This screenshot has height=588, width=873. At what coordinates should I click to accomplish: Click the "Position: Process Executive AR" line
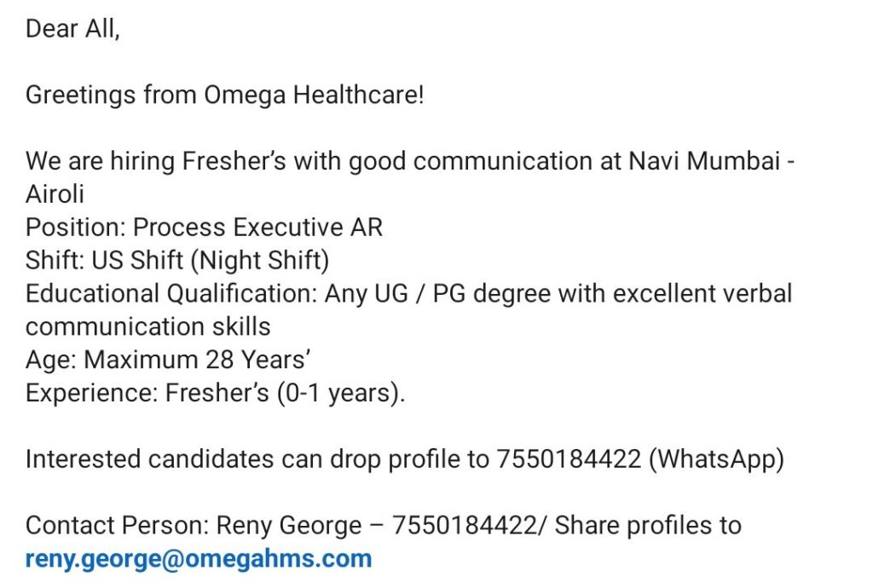[204, 228]
